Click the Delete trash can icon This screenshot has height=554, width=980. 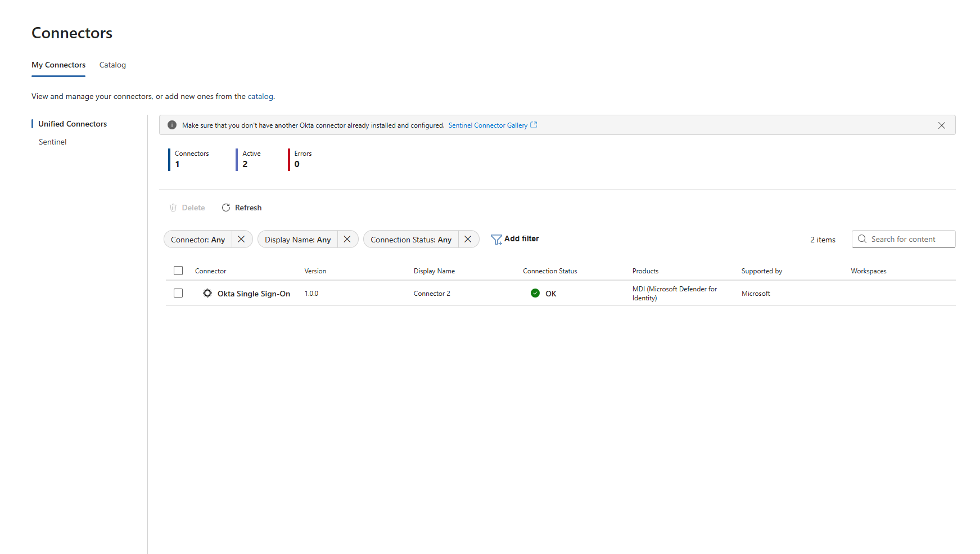click(173, 208)
